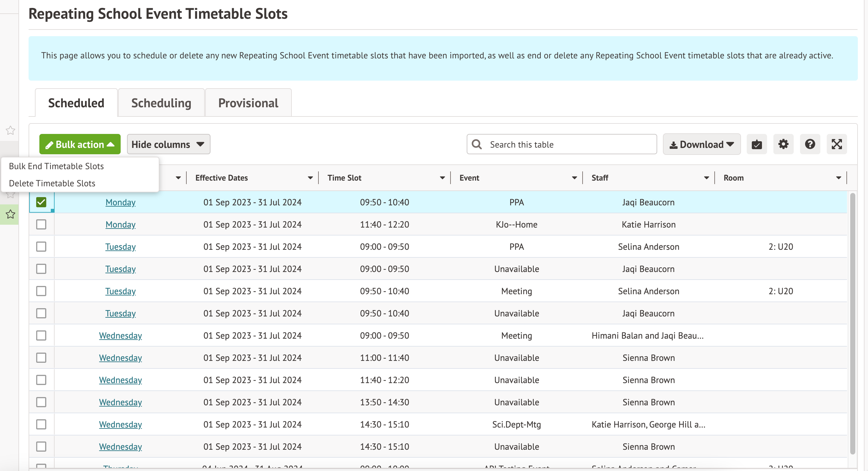Select checkbox for Sci.Dept-Mtg row
This screenshot has width=868, height=471.
pyautogui.click(x=41, y=425)
